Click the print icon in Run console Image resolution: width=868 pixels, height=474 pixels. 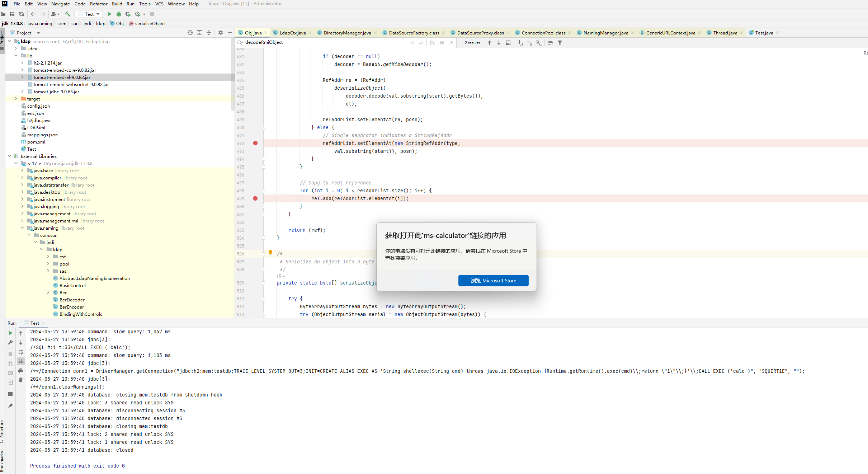[x=21, y=371]
